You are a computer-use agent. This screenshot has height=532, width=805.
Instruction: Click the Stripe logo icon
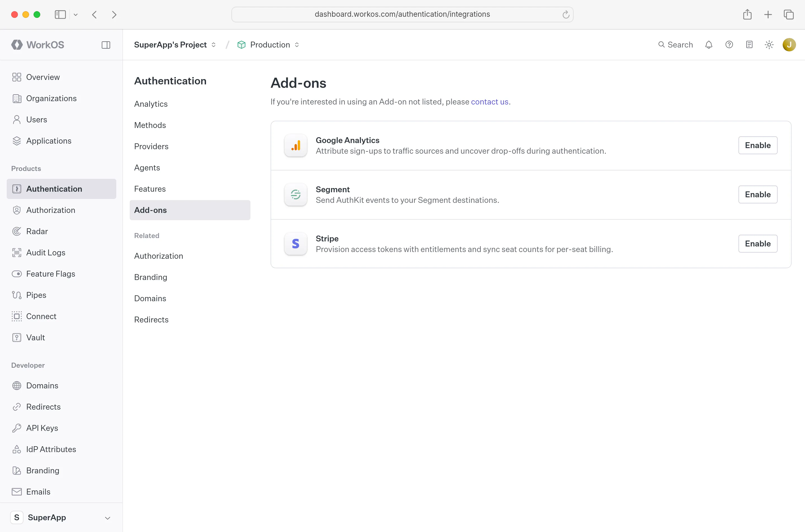(x=296, y=244)
